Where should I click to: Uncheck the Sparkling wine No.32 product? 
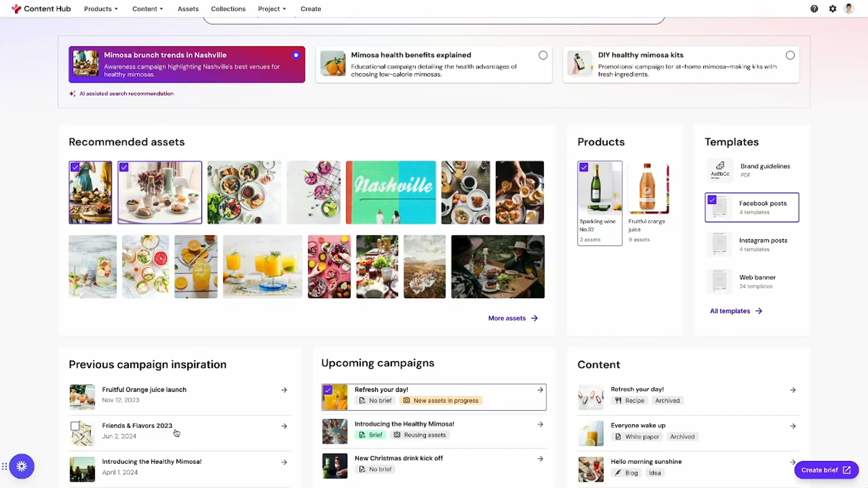click(x=584, y=167)
